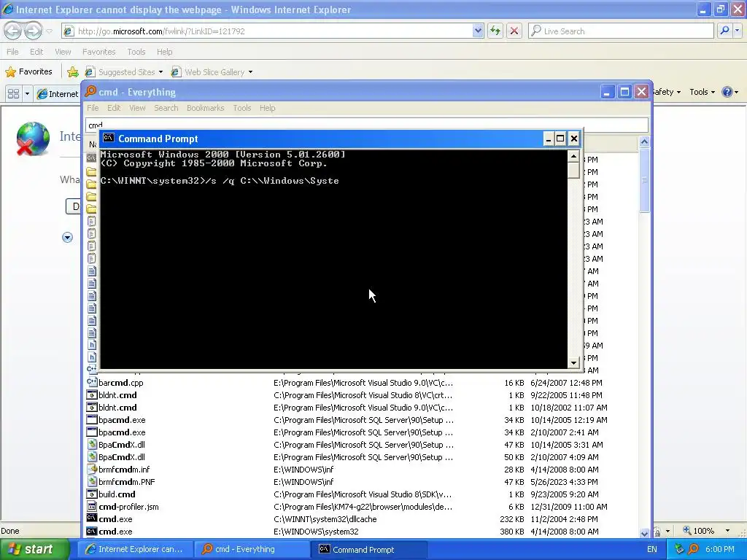Viewport: 747px width, 560px height.
Task: Click the Command Prompt taskbar button
Action: point(368,549)
